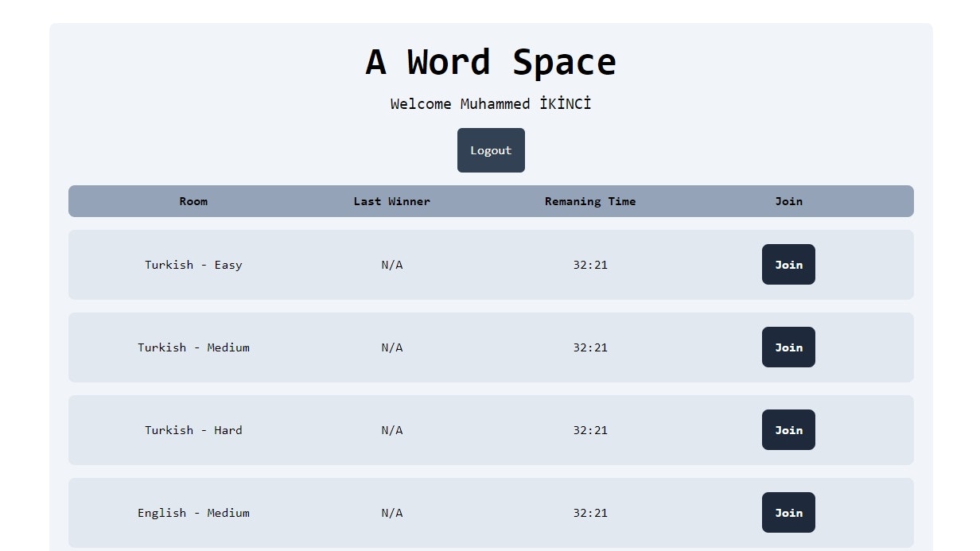The width and height of the screenshot is (980, 551).
Task: Join the English - Medium room
Action: [788, 512]
